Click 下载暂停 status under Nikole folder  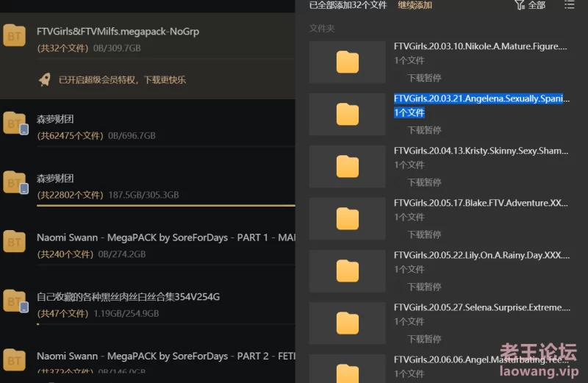click(424, 78)
